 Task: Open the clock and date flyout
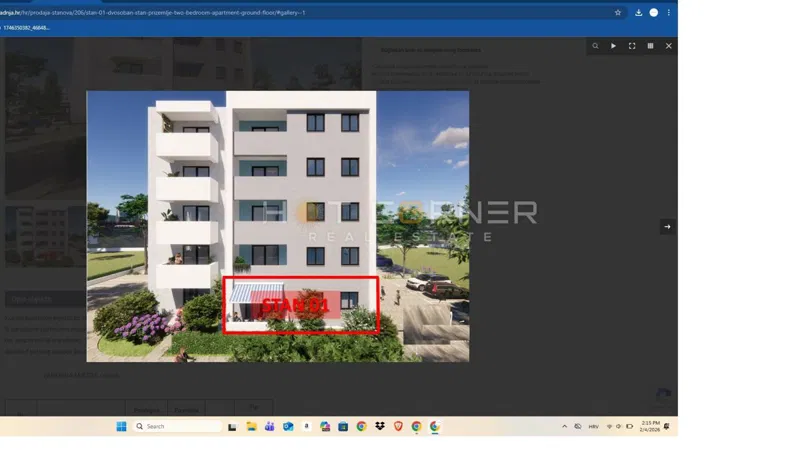[650, 427]
